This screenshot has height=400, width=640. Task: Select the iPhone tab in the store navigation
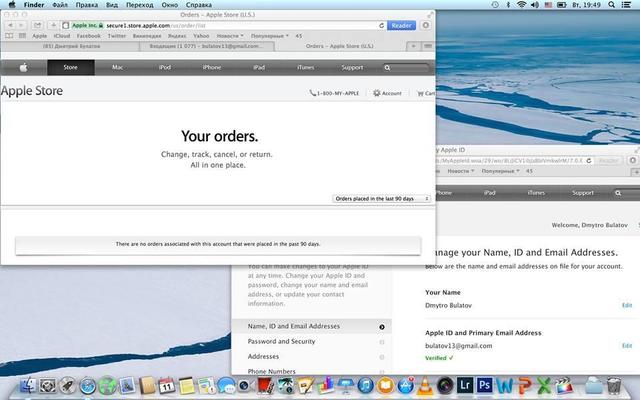(x=211, y=68)
